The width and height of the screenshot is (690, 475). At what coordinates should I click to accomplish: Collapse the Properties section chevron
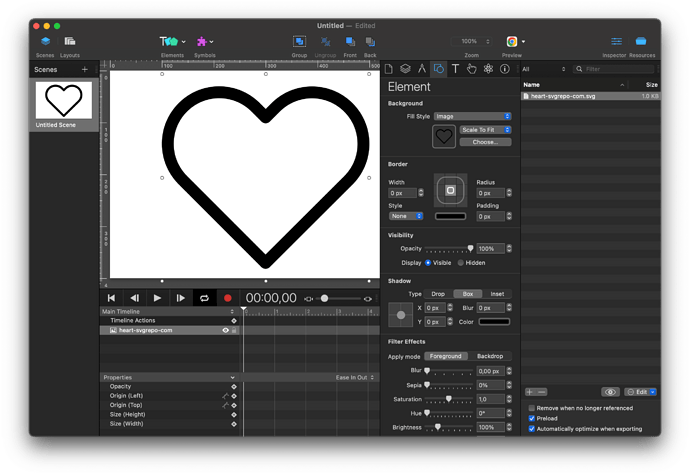[x=232, y=378]
